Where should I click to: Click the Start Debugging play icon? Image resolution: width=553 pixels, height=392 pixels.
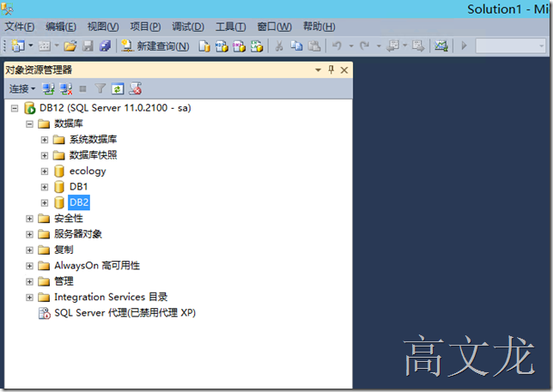(464, 45)
